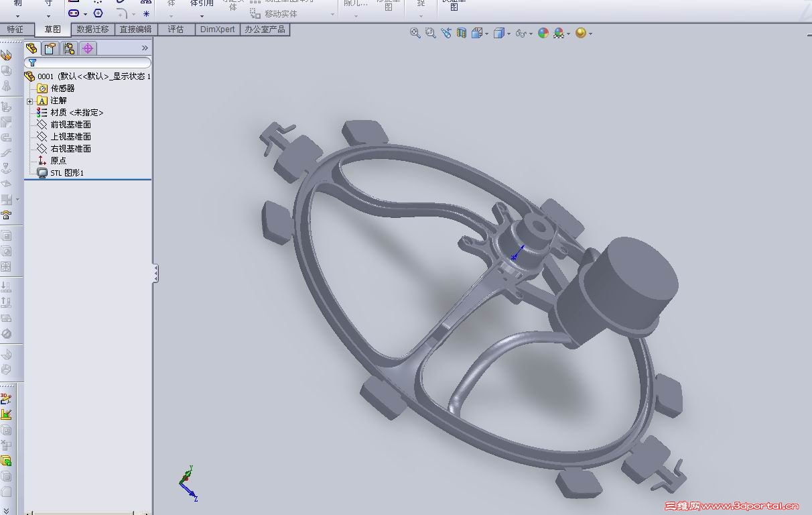
Task: Switch to the DimXpert tab
Action: click(218, 30)
